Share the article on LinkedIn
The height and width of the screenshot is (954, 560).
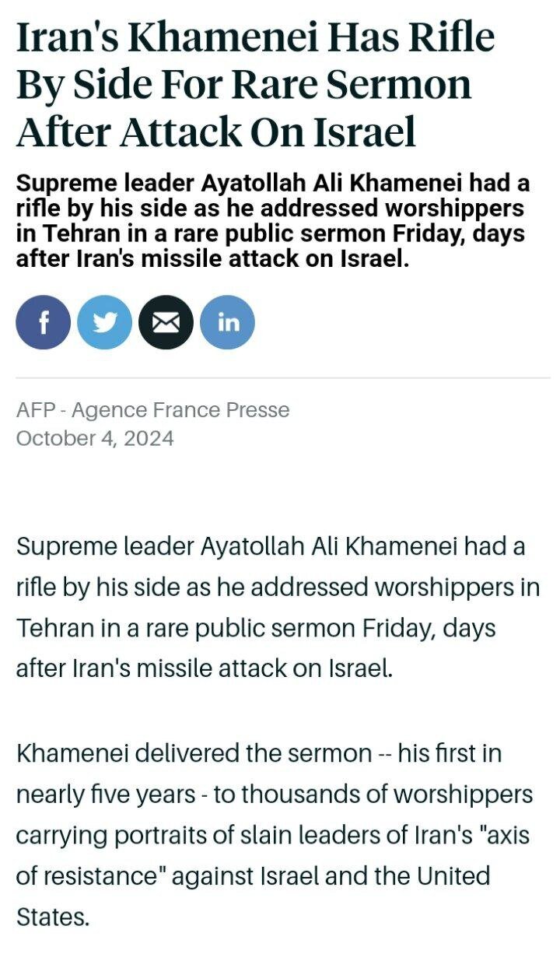tap(227, 321)
